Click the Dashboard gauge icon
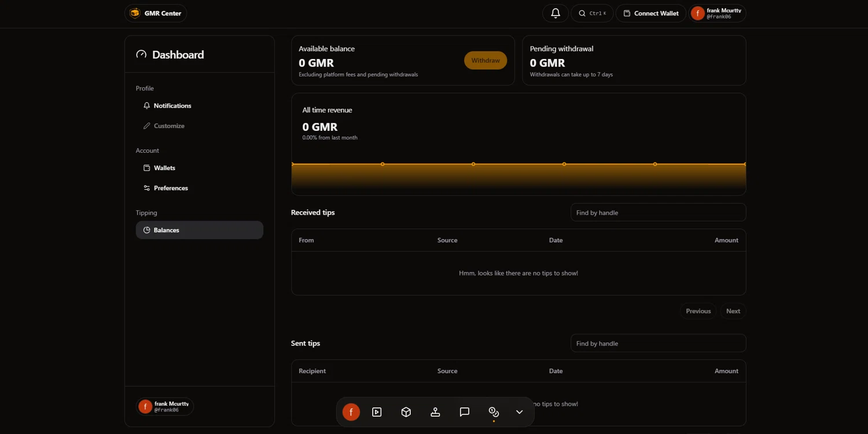The width and height of the screenshot is (868, 434). [141, 54]
